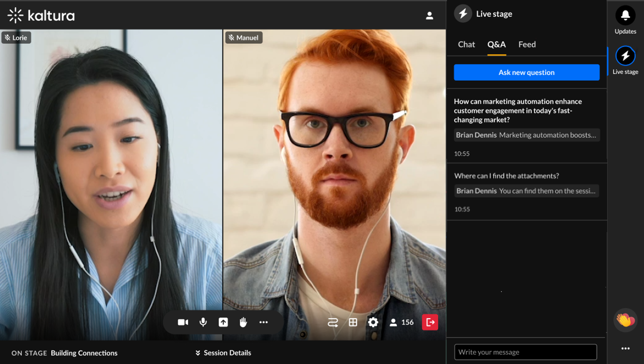
Task: Switch to grid view layout
Action: pyautogui.click(x=353, y=322)
